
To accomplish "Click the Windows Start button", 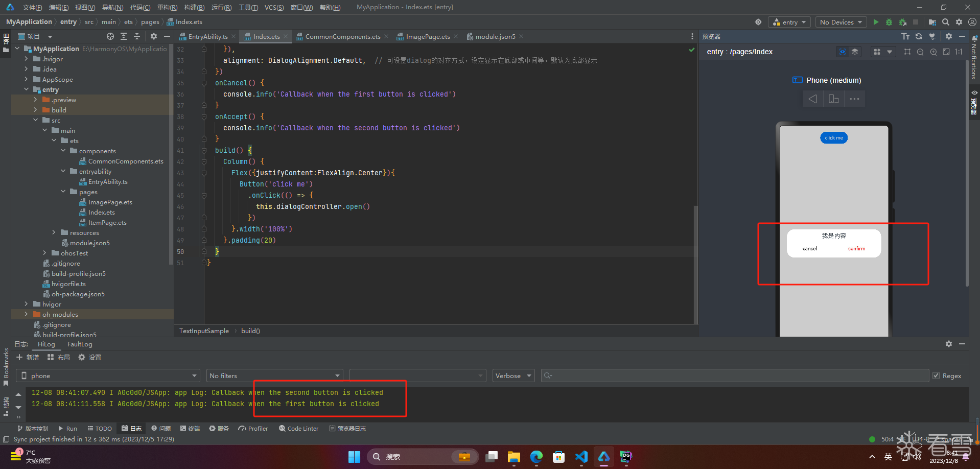I will [x=354, y=457].
